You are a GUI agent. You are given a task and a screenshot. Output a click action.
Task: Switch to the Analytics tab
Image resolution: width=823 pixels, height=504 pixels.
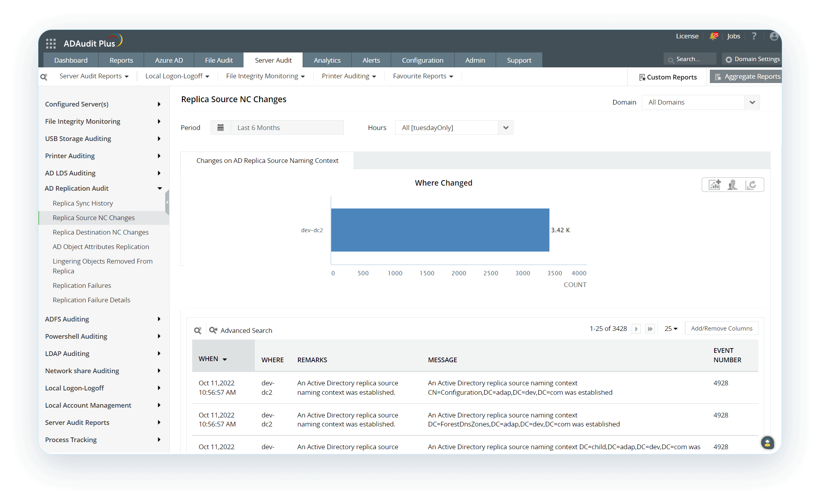tap(327, 60)
